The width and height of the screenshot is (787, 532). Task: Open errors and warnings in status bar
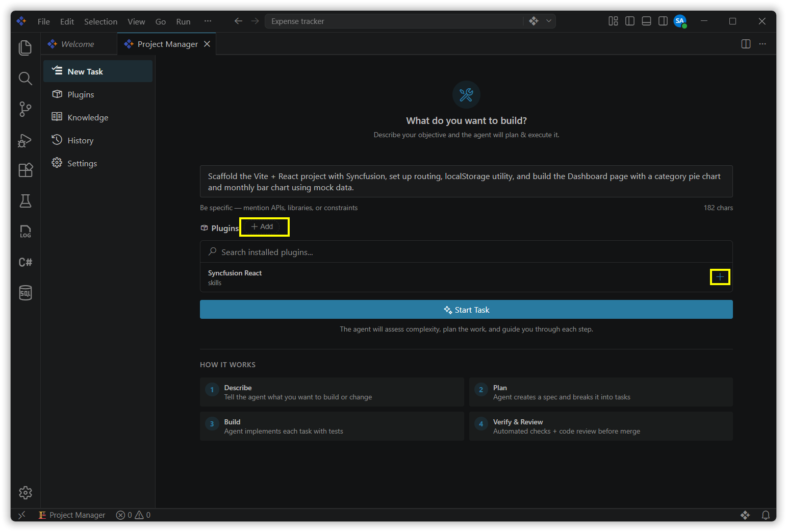pyautogui.click(x=133, y=515)
